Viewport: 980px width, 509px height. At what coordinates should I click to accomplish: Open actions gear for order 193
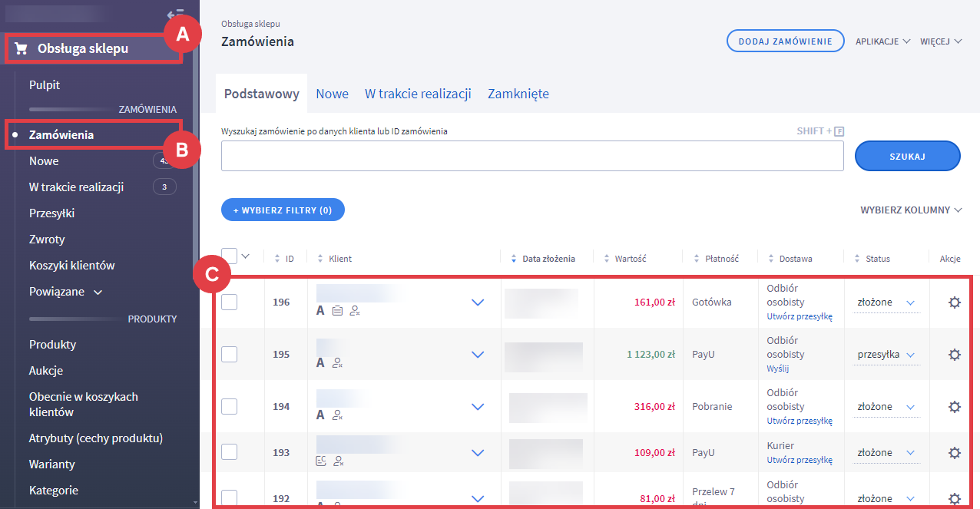[955, 453]
